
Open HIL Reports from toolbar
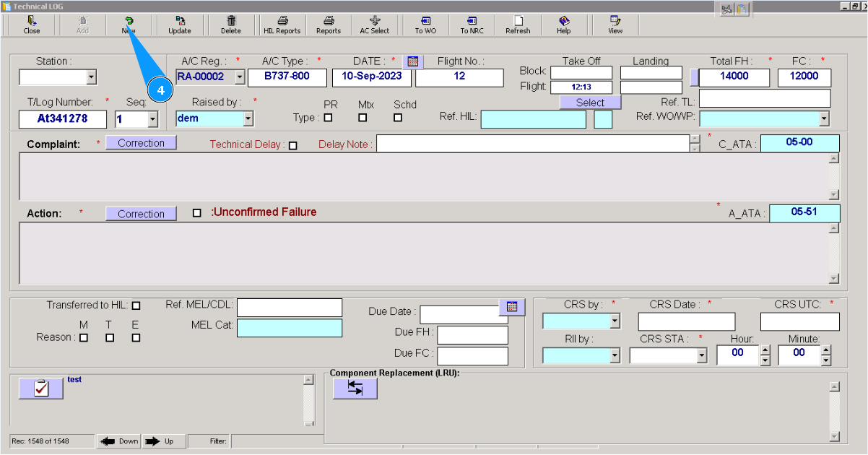[x=282, y=25]
